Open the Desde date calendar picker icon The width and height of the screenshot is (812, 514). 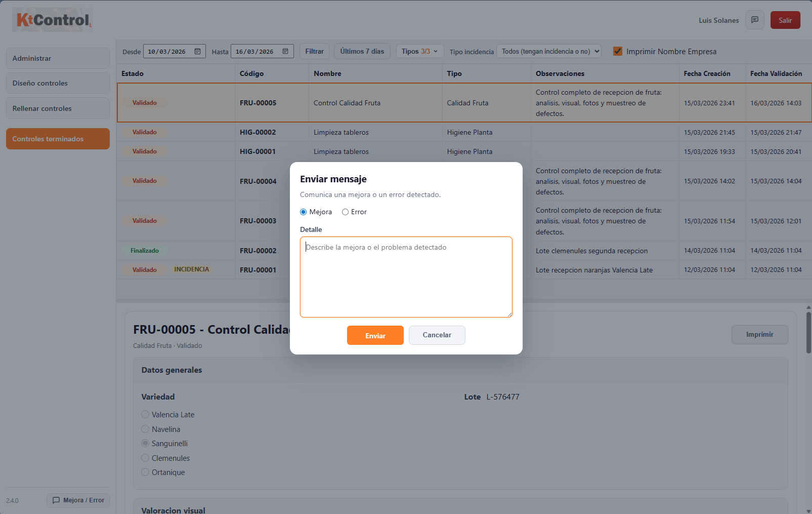coord(198,52)
